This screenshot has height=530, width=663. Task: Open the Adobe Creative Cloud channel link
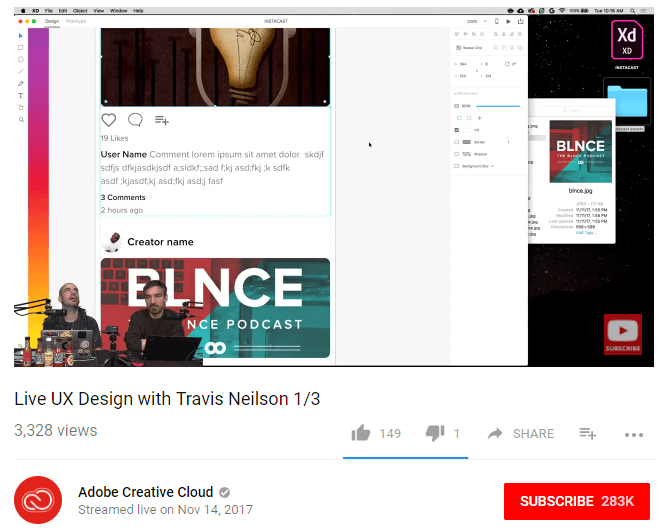[145, 492]
